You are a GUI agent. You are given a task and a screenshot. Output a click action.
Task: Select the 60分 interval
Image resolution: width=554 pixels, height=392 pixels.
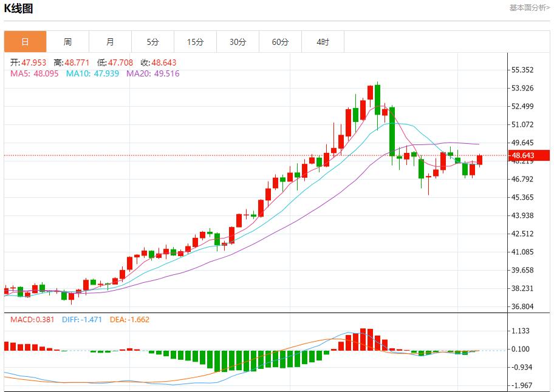click(280, 41)
